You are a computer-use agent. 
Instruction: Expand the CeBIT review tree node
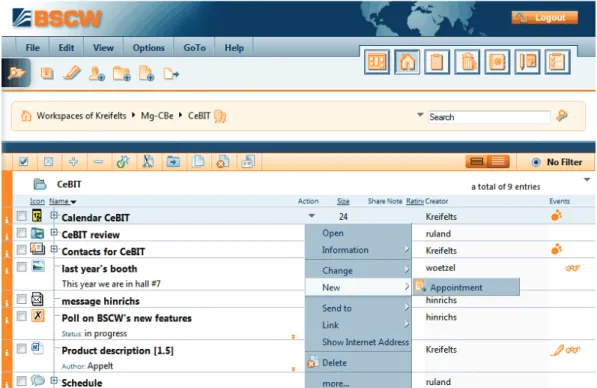coord(54,232)
